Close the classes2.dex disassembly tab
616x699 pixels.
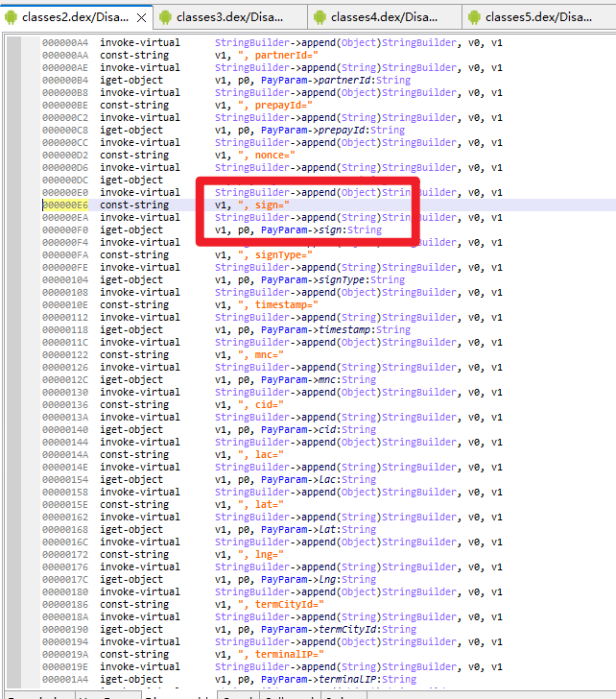[142, 17]
